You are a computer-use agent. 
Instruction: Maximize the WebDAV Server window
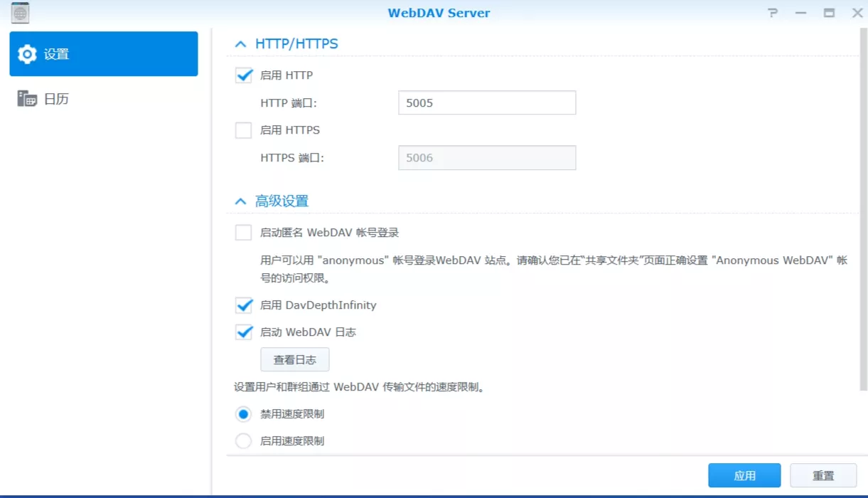(829, 13)
